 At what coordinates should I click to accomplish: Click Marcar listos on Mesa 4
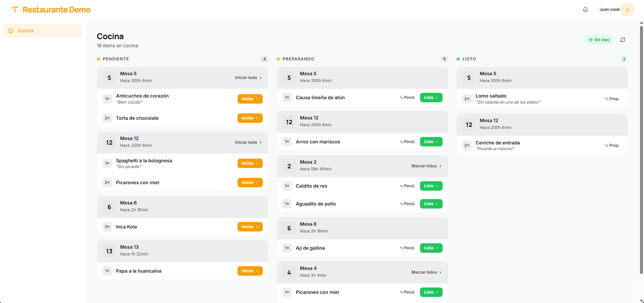point(426,272)
